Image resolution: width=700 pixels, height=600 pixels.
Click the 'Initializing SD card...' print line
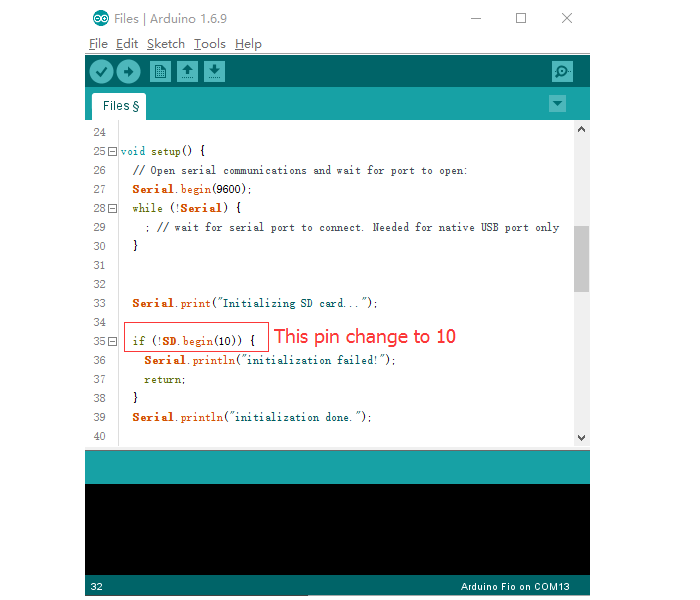pos(255,304)
